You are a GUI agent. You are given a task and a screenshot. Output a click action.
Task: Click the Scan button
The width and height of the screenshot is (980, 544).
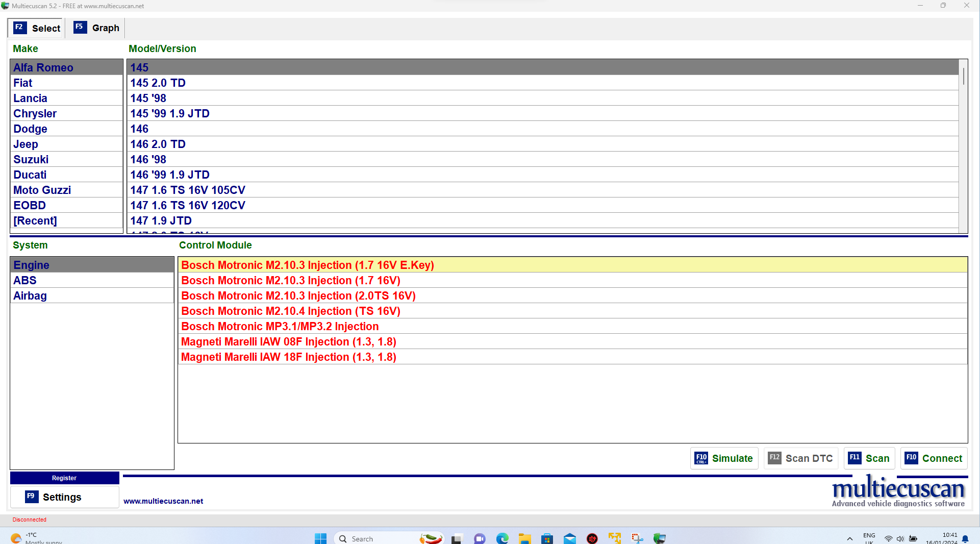(869, 458)
